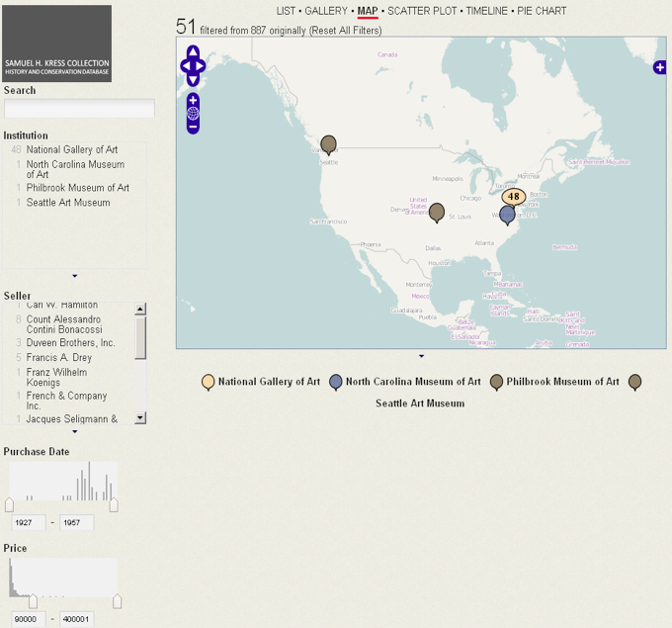Select the MAP view tab
Viewport: 672px width, 628px height.
click(x=368, y=11)
